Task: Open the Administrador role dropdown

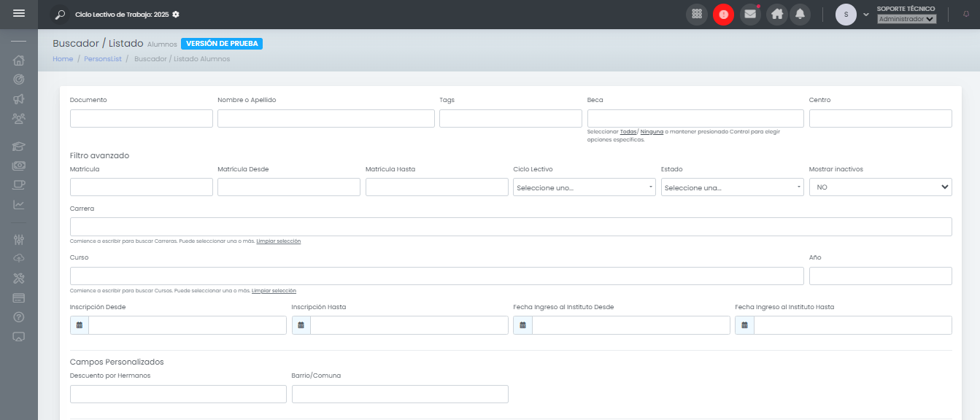Action: click(x=906, y=20)
